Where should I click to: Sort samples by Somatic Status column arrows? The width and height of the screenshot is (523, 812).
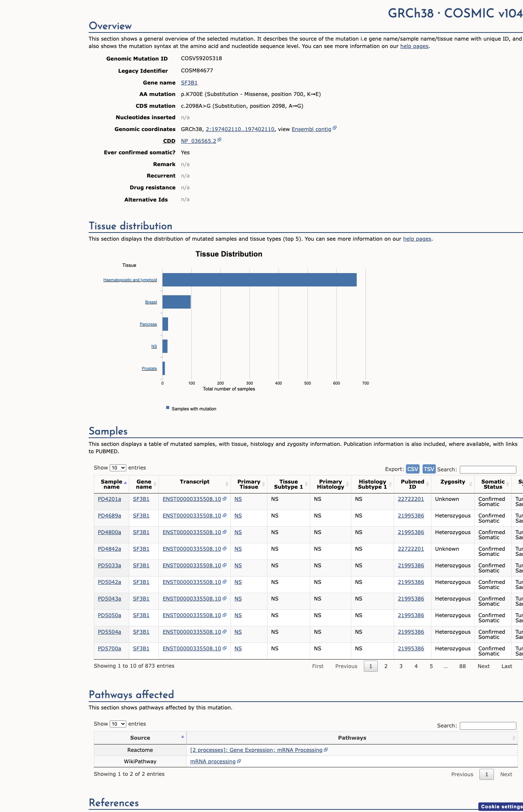click(508, 484)
